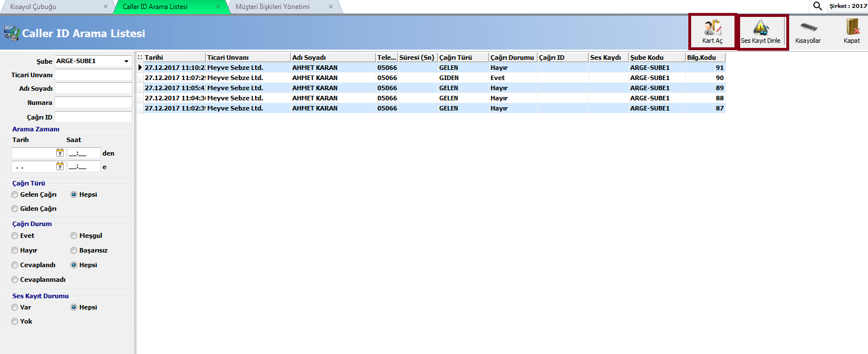Close the Kısayol Çubuğu tab
Viewport: 868px width, 354px height.
[106, 7]
